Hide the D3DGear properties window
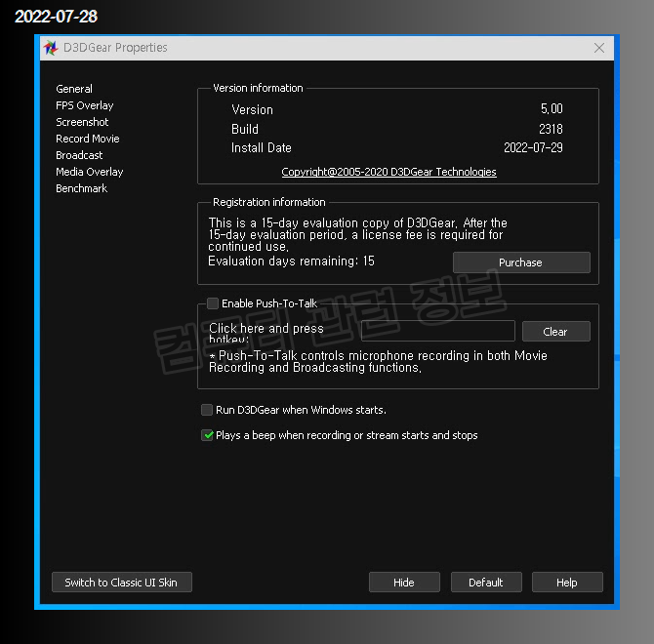This screenshot has height=644, width=654. coord(404,583)
